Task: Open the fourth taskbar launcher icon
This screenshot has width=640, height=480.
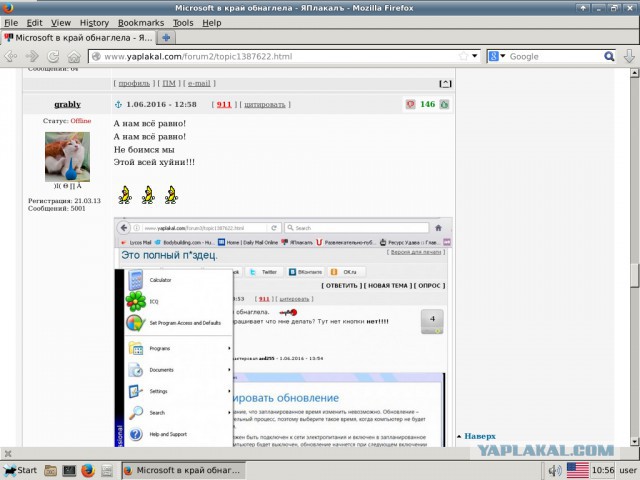Action: (x=107, y=471)
